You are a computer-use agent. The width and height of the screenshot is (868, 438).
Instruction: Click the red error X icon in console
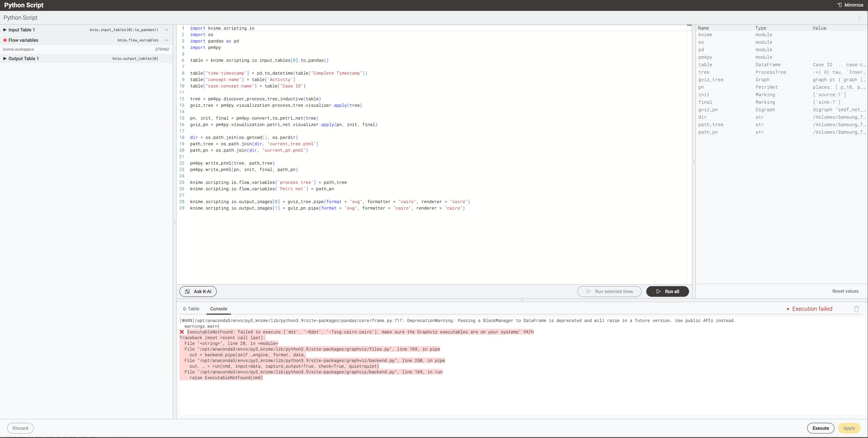[182, 332]
